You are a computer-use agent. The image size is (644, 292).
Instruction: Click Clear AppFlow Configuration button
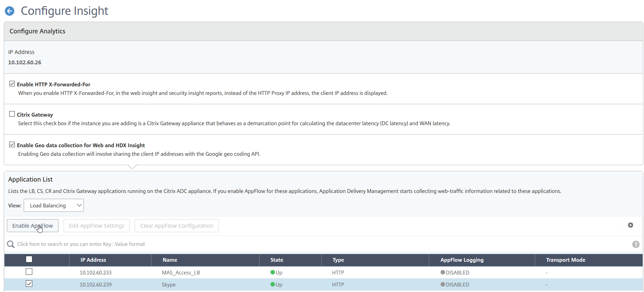177,226
